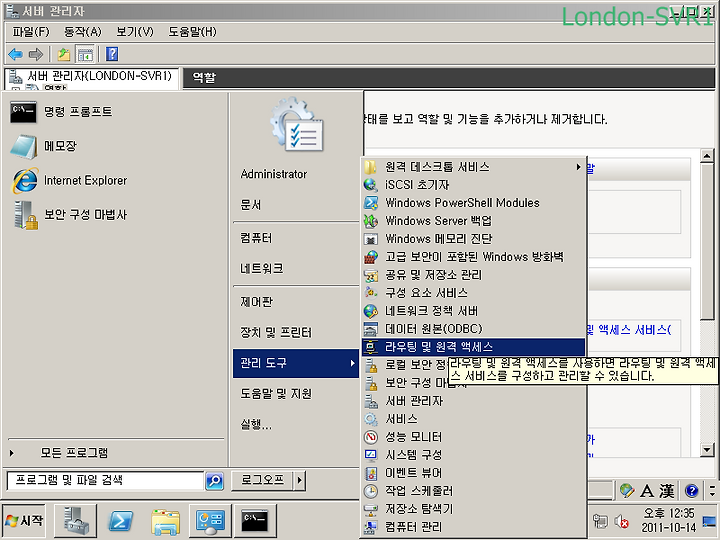Viewport: 720px width, 540px height.
Task: Open Server Manager taskbar icon
Action: coord(76,521)
